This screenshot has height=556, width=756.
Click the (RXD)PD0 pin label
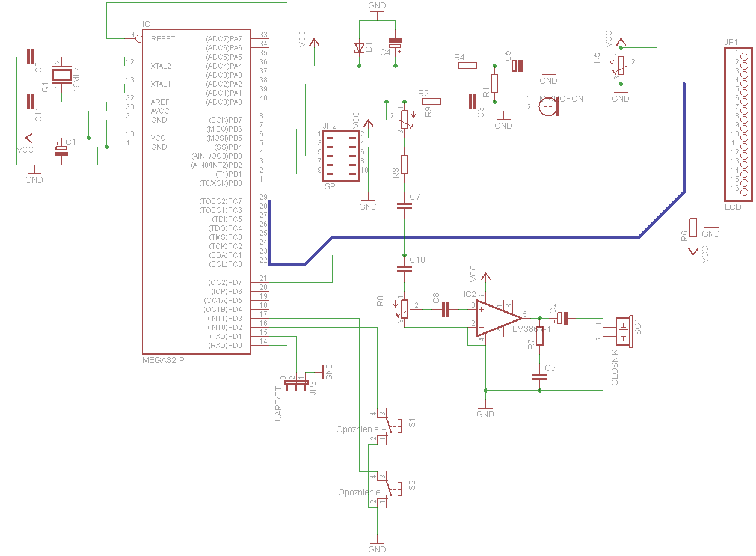(x=224, y=345)
